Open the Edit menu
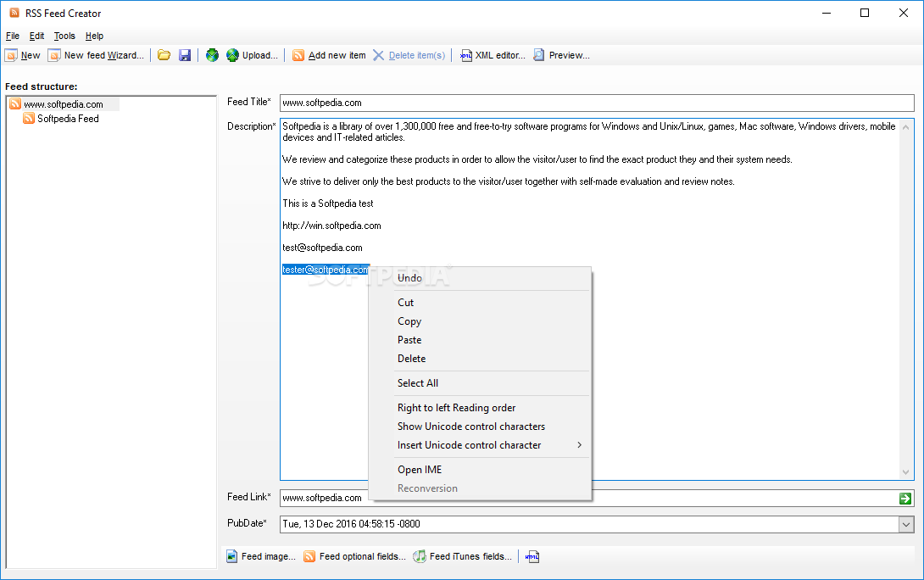The width and height of the screenshot is (924, 580). [x=36, y=36]
